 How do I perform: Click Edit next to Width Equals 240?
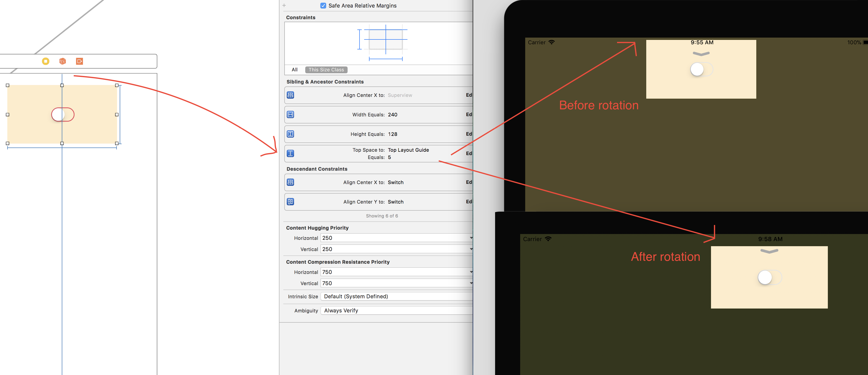(x=469, y=115)
